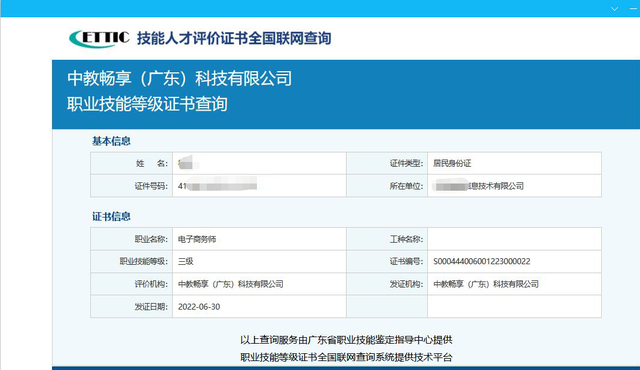640x370 pixels.
Task: Minimize the window using dash button
Action: point(634,9)
